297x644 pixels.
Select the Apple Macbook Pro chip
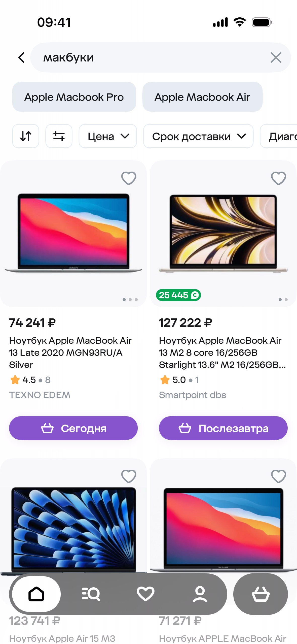74,97
